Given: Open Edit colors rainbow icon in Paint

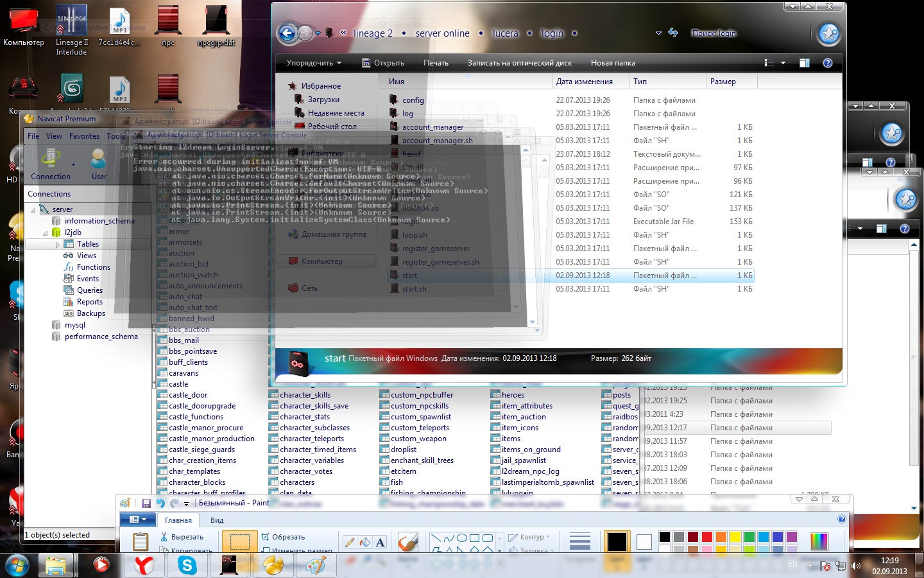Looking at the screenshot, I should click(819, 541).
